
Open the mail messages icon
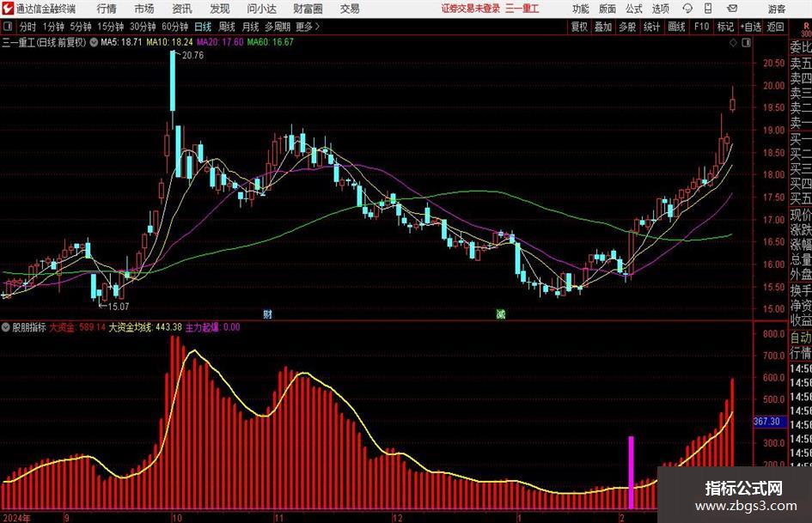point(732,9)
